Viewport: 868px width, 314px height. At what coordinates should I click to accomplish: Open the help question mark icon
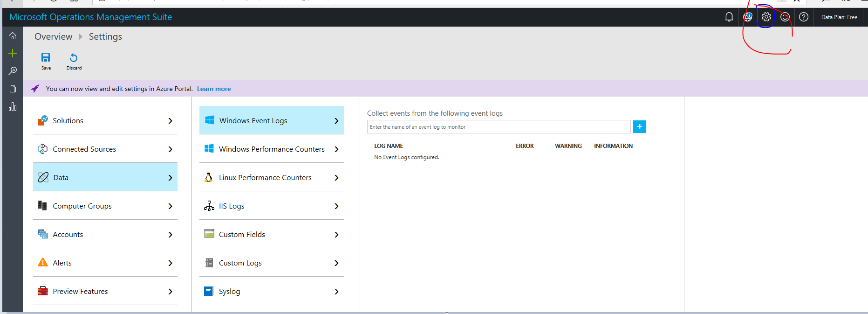804,17
